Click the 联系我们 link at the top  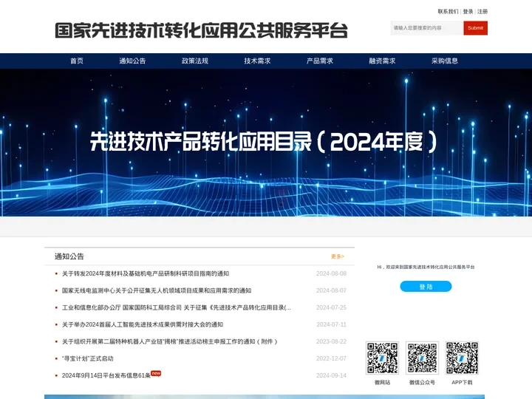(448, 12)
